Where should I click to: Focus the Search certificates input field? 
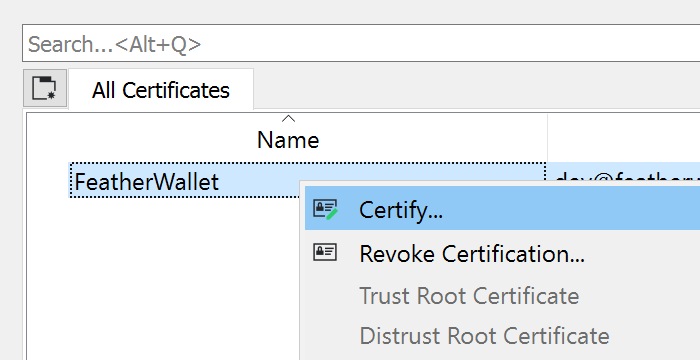point(361,43)
